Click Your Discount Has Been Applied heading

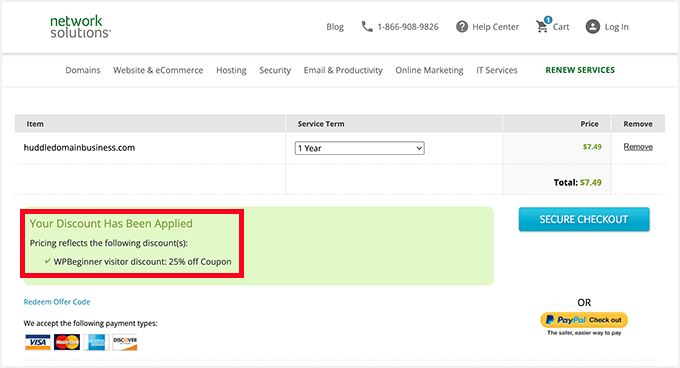[111, 224]
